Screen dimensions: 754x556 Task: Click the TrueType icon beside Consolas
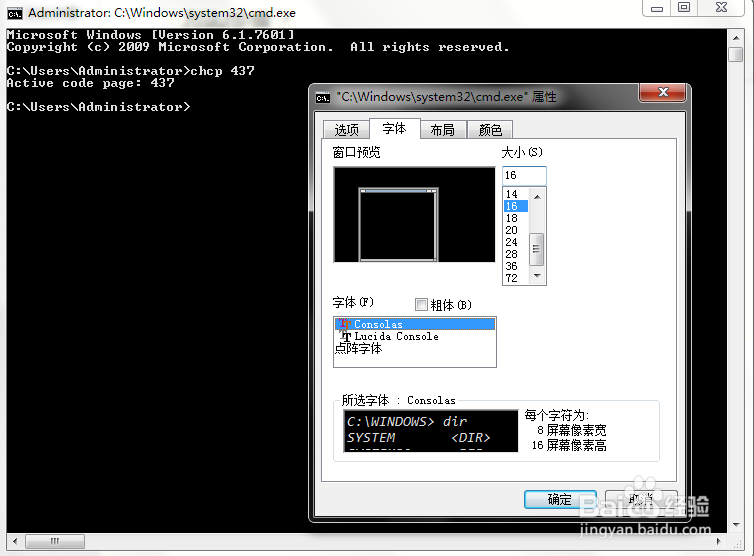coord(345,324)
